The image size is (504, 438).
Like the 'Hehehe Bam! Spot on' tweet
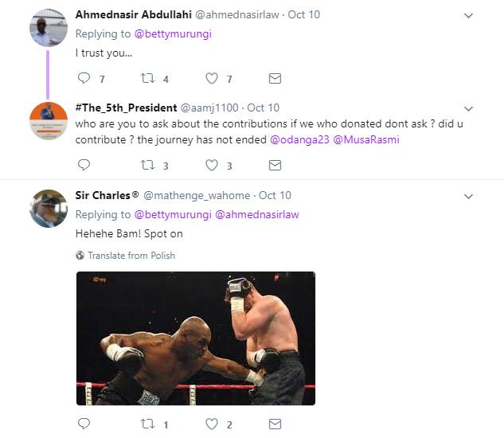[212, 424]
